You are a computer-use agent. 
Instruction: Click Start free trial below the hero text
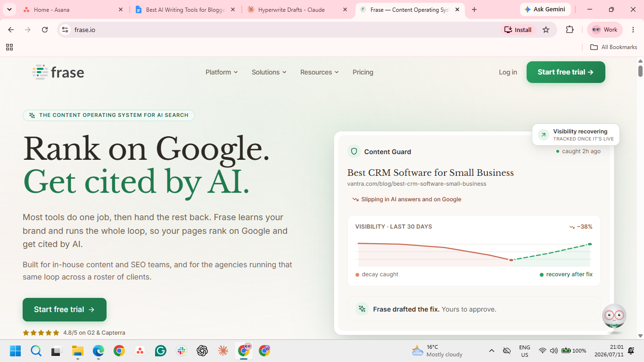pyautogui.click(x=65, y=310)
